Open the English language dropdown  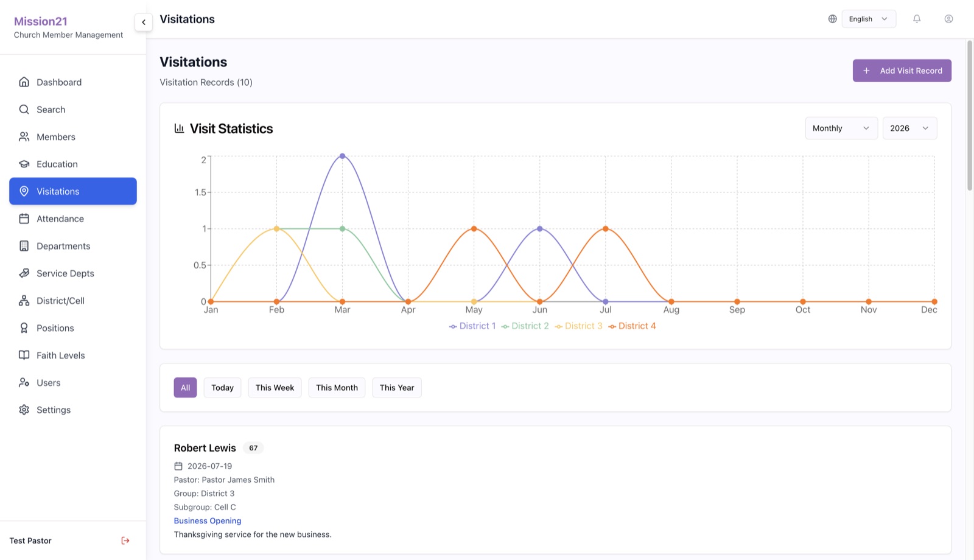869,19
